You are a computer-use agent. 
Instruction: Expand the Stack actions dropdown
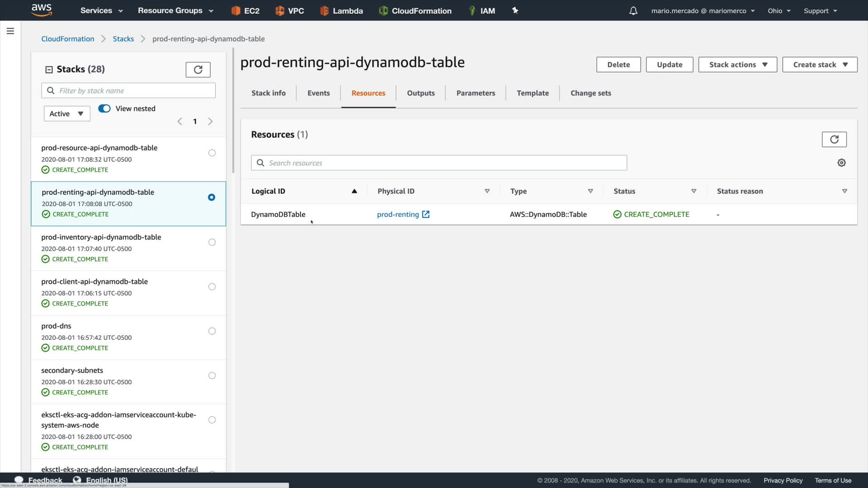coord(737,65)
